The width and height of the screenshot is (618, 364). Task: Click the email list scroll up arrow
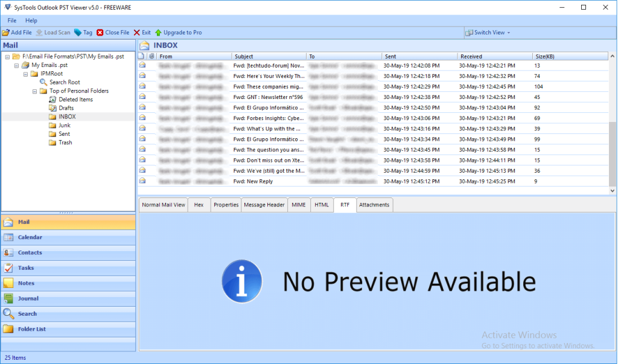click(x=612, y=56)
